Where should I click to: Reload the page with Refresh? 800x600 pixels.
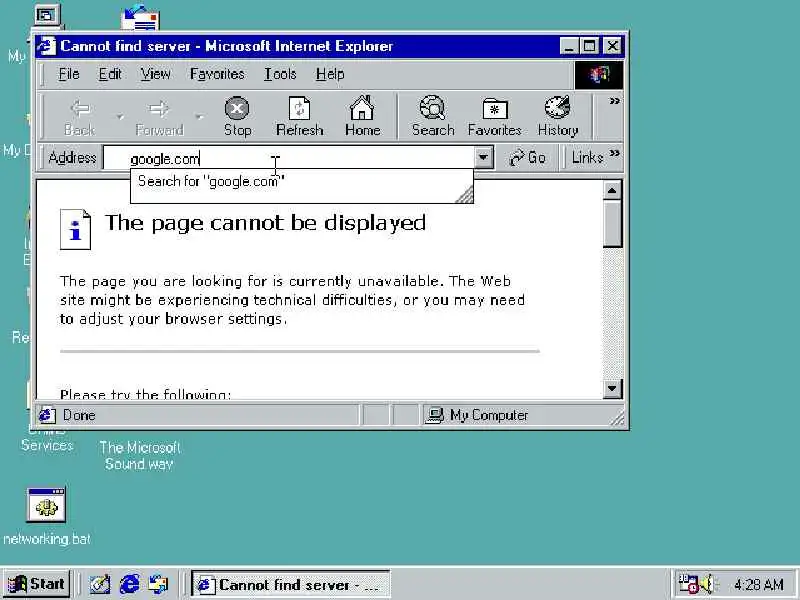(x=299, y=117)
